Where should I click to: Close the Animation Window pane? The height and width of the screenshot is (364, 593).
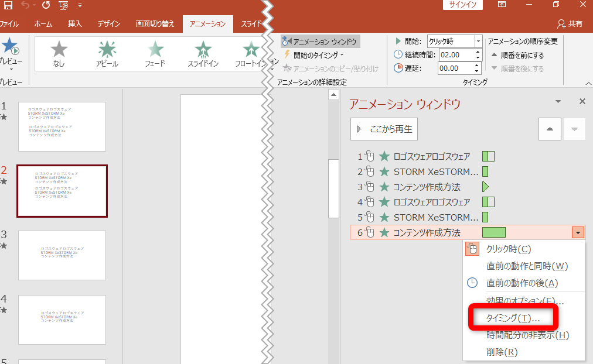582,101
